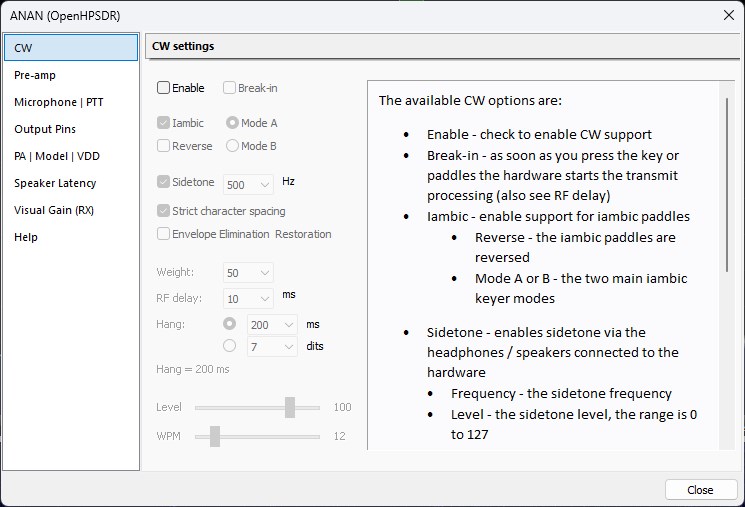Click the help text scrollbar

pos(727,185)
